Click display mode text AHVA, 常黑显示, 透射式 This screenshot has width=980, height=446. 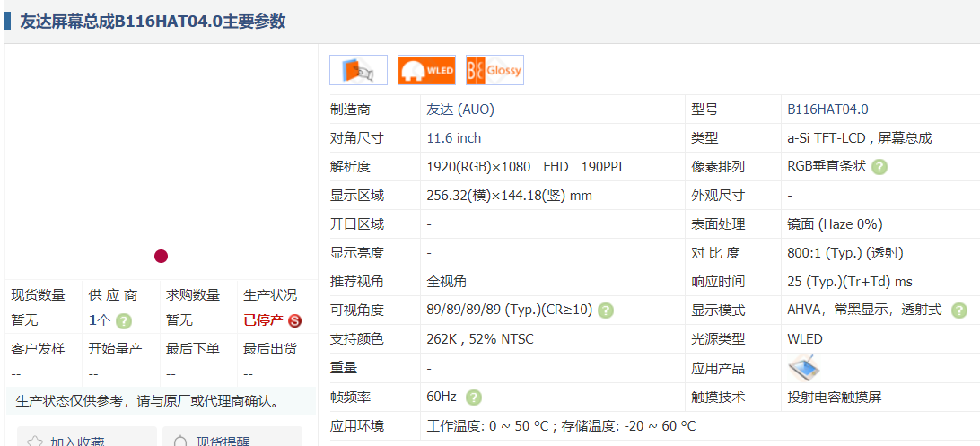pos(864,310)
